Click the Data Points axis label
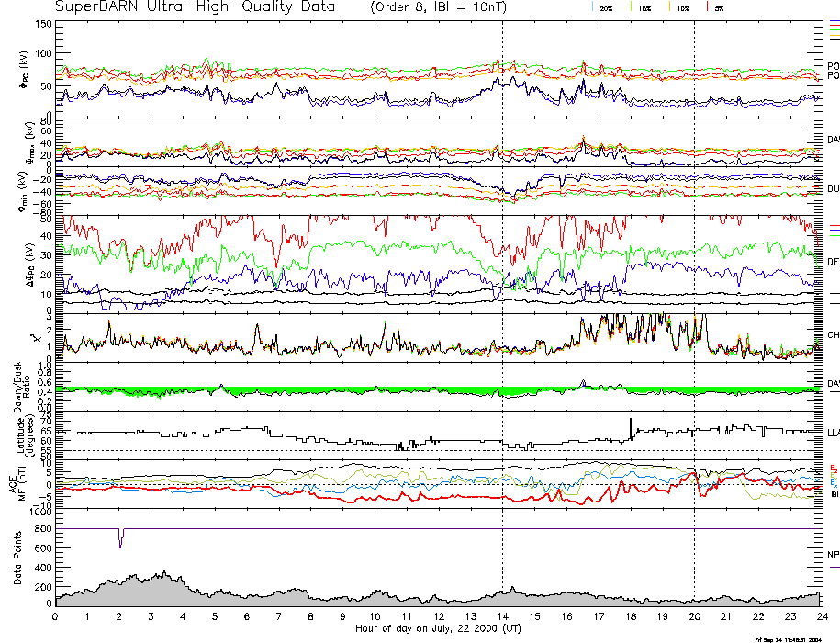This screenshot has width=840, height=643. pos(18,558)
